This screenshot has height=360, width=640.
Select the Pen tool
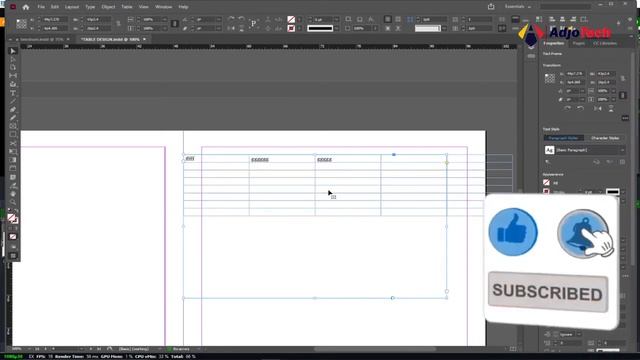pos(13,109)
